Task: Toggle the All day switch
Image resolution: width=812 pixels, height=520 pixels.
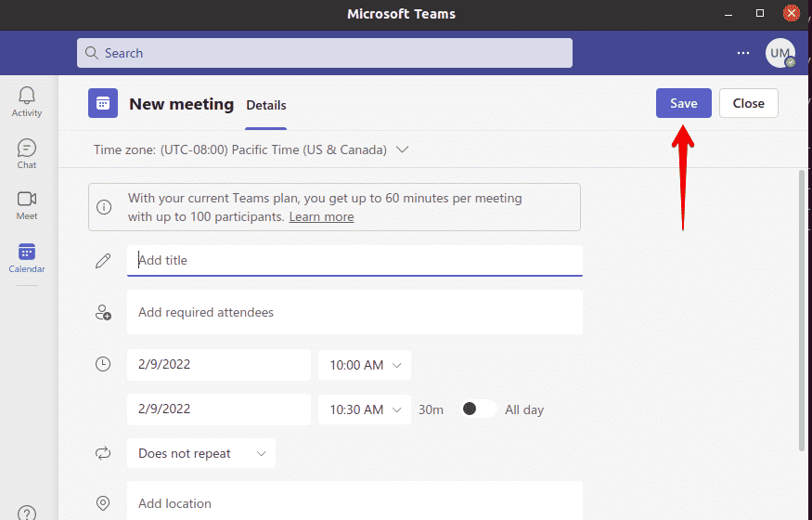Action: [479, 409]
